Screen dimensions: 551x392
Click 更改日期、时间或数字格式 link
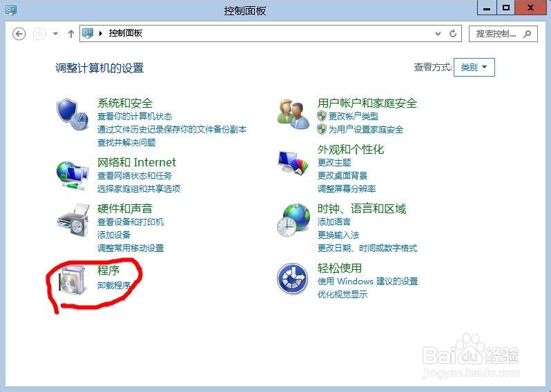367,248
